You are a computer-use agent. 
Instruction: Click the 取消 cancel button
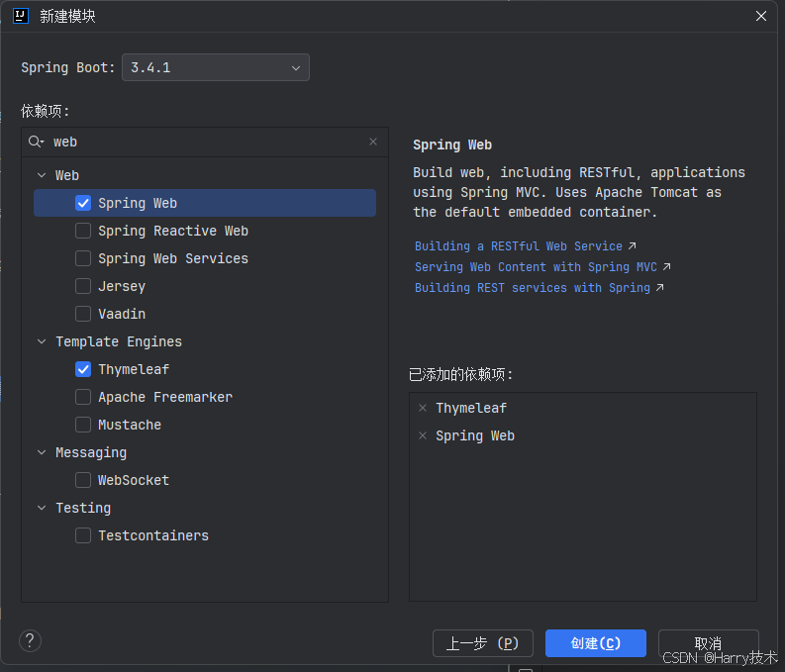[709, 643]
